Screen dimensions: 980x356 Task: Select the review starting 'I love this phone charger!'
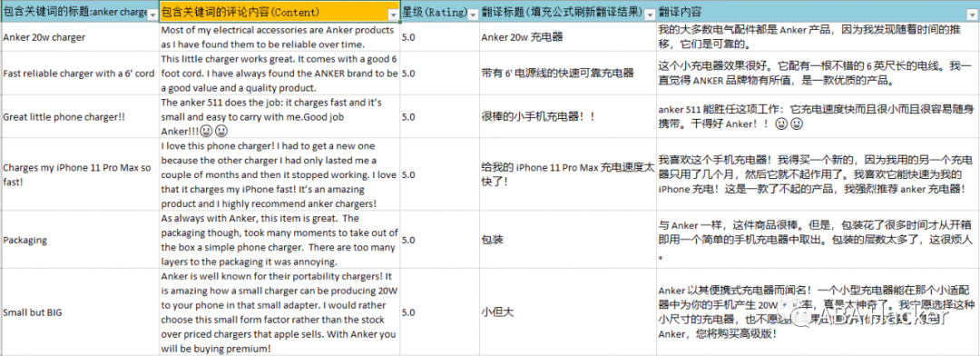pyautogui.click(x=279, y=174)
